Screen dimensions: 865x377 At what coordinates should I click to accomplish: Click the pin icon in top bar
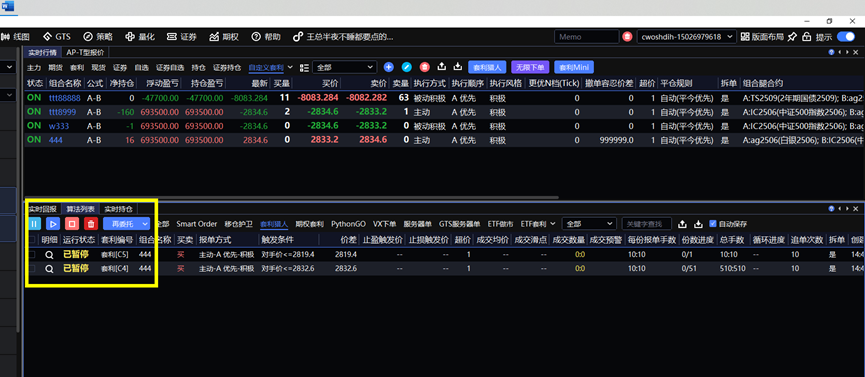click(792, 37)
